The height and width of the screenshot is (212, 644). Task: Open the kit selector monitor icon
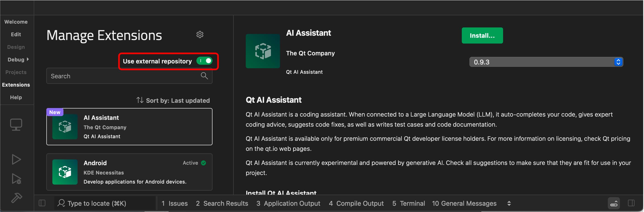tap(16, 124)
